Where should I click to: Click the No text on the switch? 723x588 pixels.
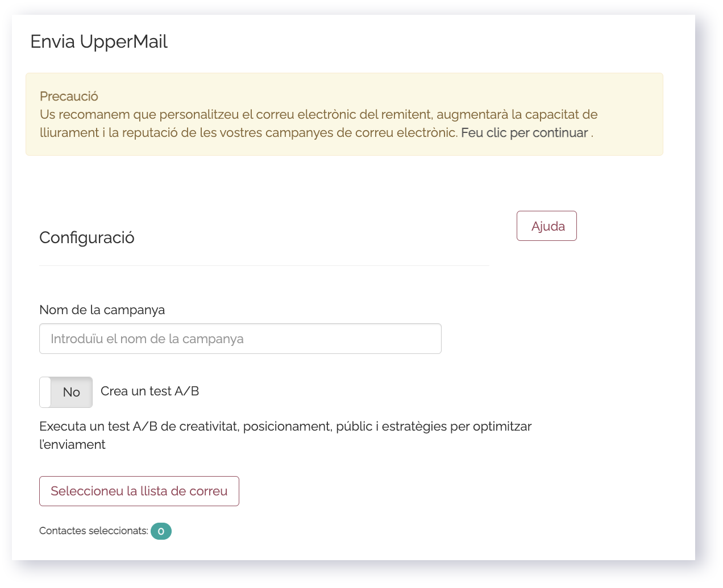click(x=72, y=392)
